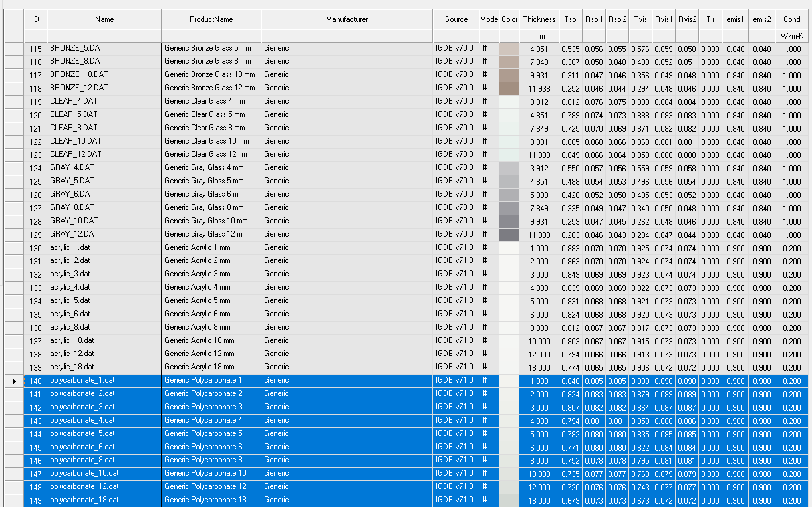812x507 pixels.
Task: Click the BRONZE_10.DAT name cell
Action: pos(104,75)
